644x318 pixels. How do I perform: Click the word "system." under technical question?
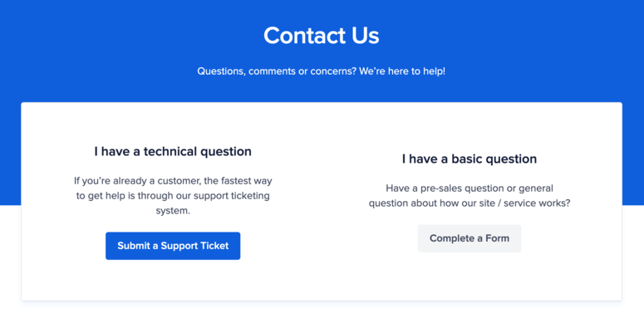pyautogui.click(x=173, y=212)
